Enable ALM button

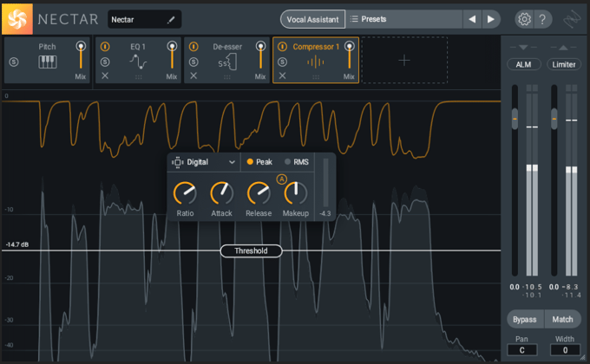click(x=523, y=64)
